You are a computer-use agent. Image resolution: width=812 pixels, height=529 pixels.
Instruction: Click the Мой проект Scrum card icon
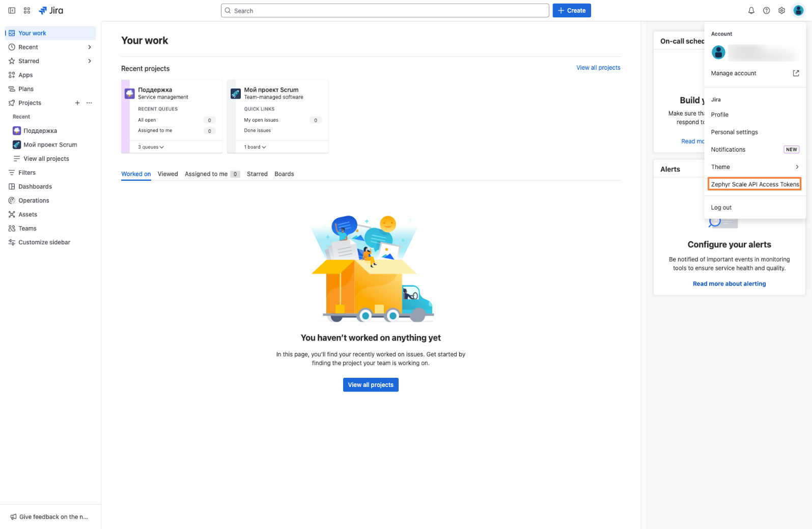236,94
